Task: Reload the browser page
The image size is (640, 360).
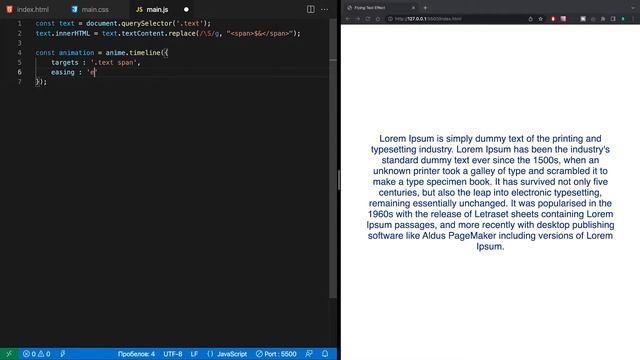Action: click(x=368, y=19)
